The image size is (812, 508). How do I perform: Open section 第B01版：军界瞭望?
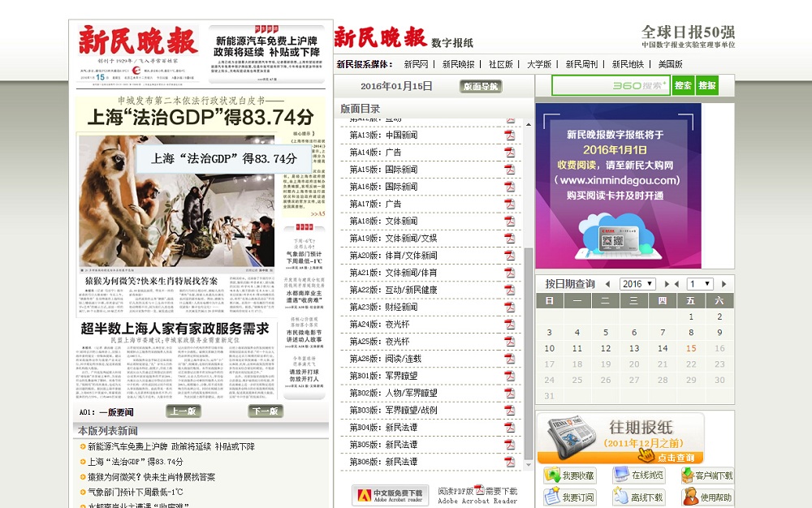(383, 376)
